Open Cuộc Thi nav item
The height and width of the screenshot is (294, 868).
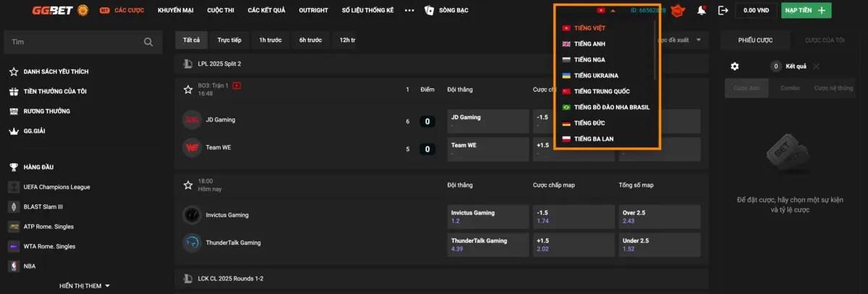click(x=219, y=11)
